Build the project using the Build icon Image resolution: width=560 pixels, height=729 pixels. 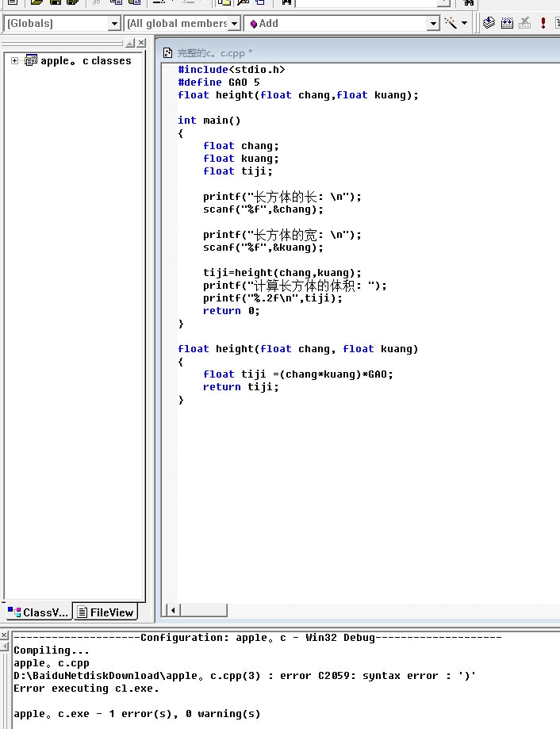pyautogui.click(x=507, y=23)
